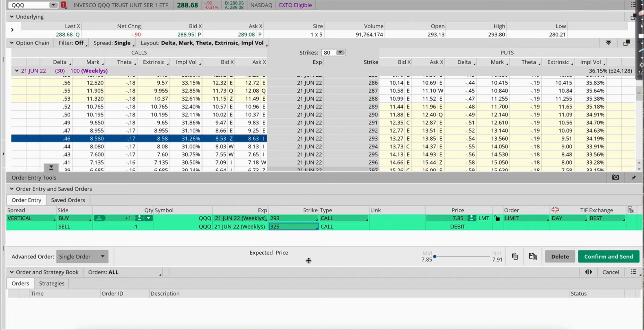Image resolution: width=644 pixels, height=330 pixels.
Task: Click the copy order icon left of Delete
Action: pos(515,256)
